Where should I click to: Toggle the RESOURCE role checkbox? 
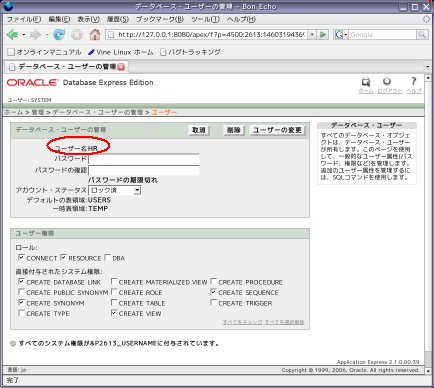click(x=63, y=258)
